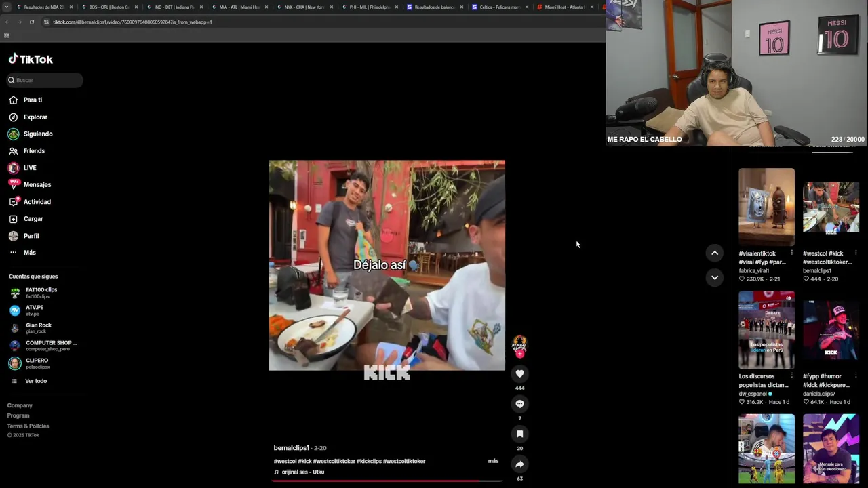Screen dimensions: 868x488
Task: Open the dw_espanol debate video thumbnail
Action: [766, 330]
